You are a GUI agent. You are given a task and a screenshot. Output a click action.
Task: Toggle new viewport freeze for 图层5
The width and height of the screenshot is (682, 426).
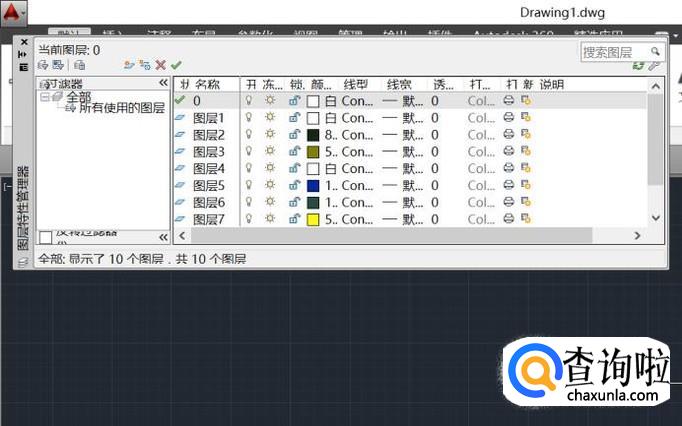(526, 185)
